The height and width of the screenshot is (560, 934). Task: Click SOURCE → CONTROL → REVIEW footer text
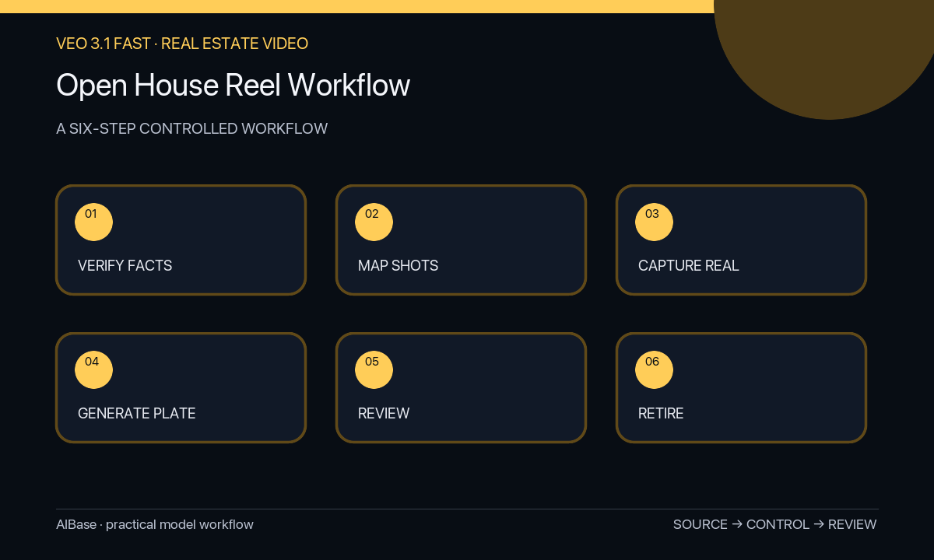774,524
